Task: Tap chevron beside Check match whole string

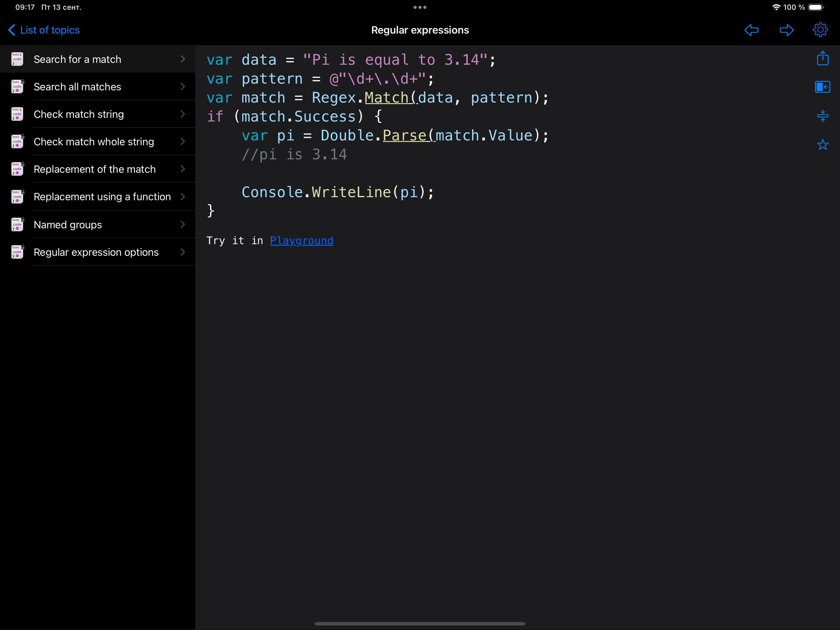Action: pos(183,142)
